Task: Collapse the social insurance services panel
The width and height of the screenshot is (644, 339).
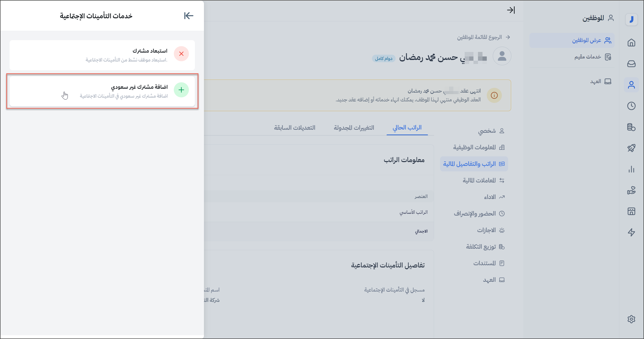Action: click(189, 16)
